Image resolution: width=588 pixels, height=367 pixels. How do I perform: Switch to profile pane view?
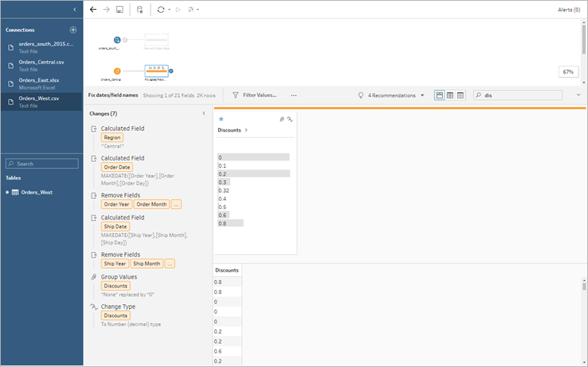[x=440, y=95]
